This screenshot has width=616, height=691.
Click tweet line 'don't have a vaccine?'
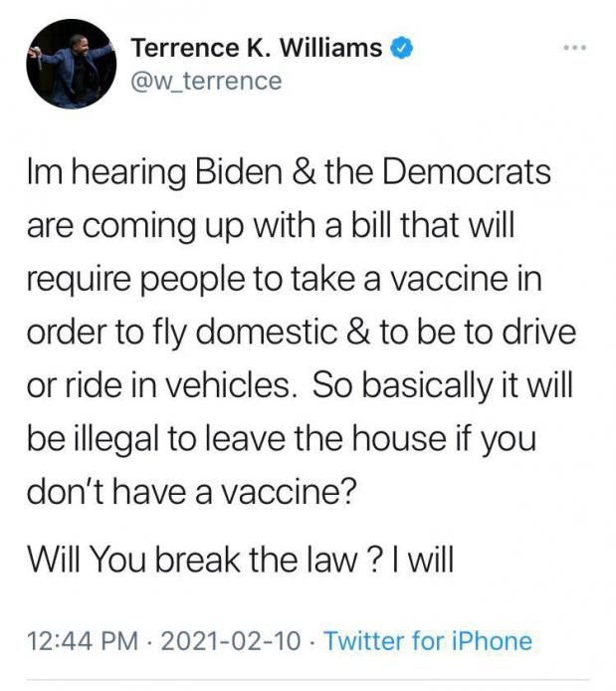pyautogui.click(x=191, y=492)
